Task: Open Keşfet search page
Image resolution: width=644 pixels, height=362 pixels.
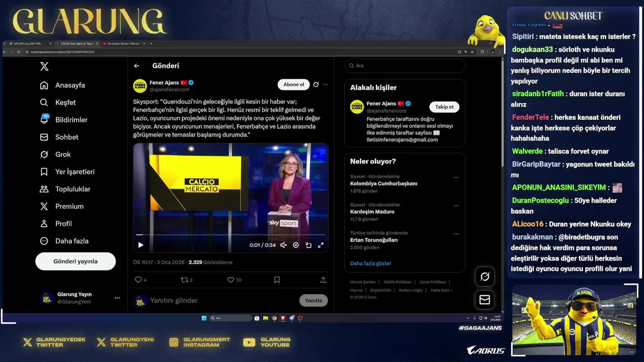Action: coord(58,103)
